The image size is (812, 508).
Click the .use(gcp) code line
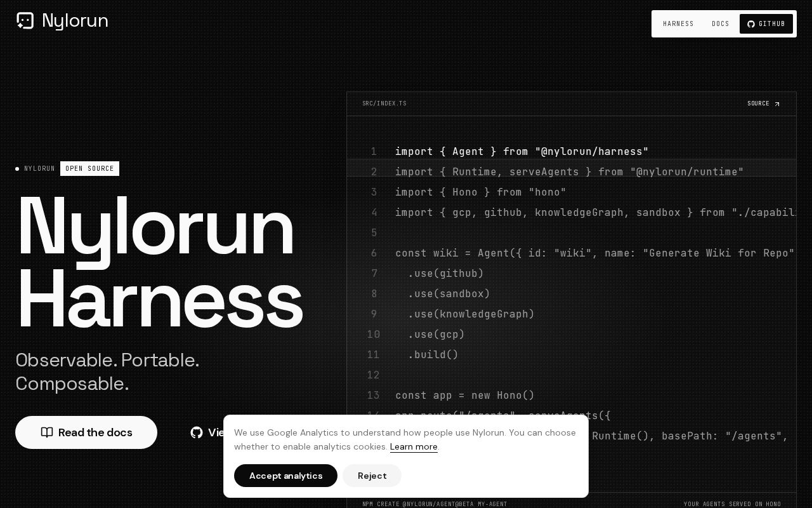[436, 334]
